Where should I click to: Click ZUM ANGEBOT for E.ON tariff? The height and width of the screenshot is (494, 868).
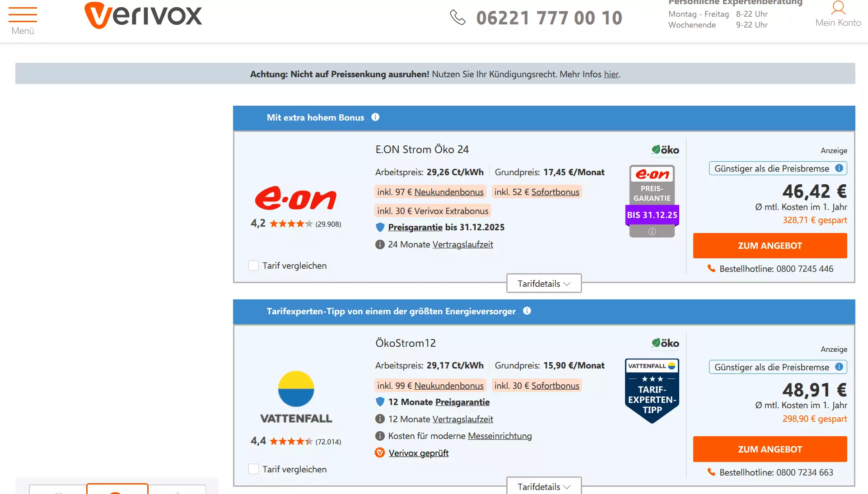[770, 246]
